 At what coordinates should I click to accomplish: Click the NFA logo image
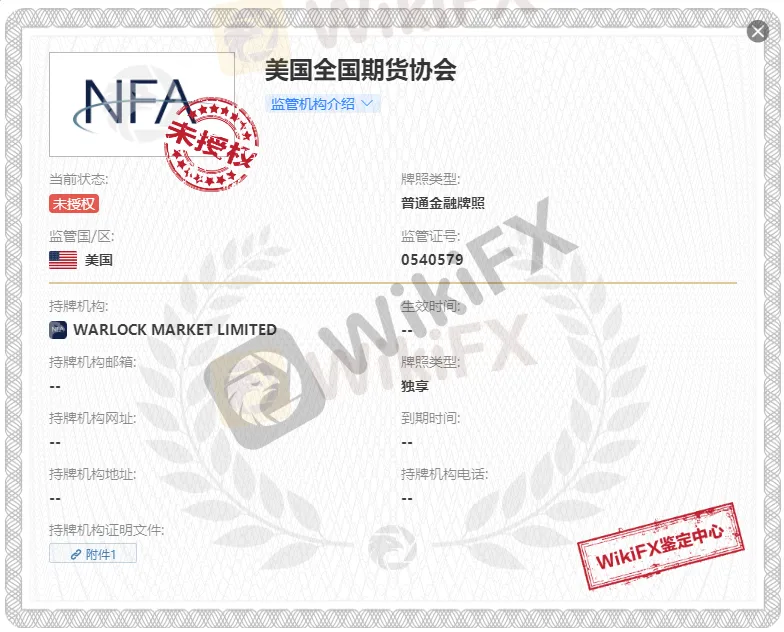(x=142, y=104)
